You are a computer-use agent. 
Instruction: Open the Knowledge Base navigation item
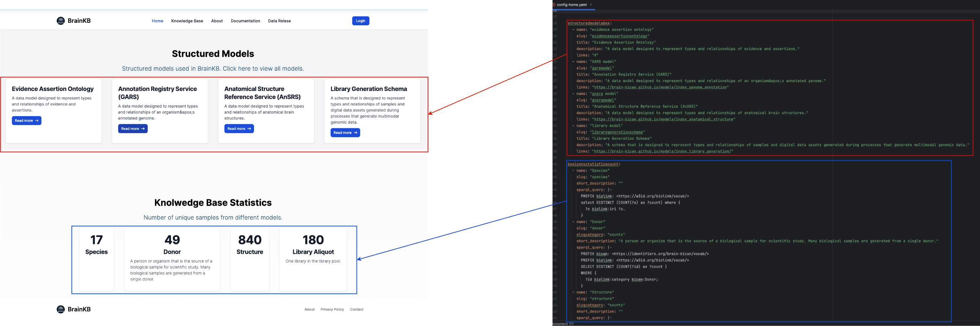click(187, 21)
